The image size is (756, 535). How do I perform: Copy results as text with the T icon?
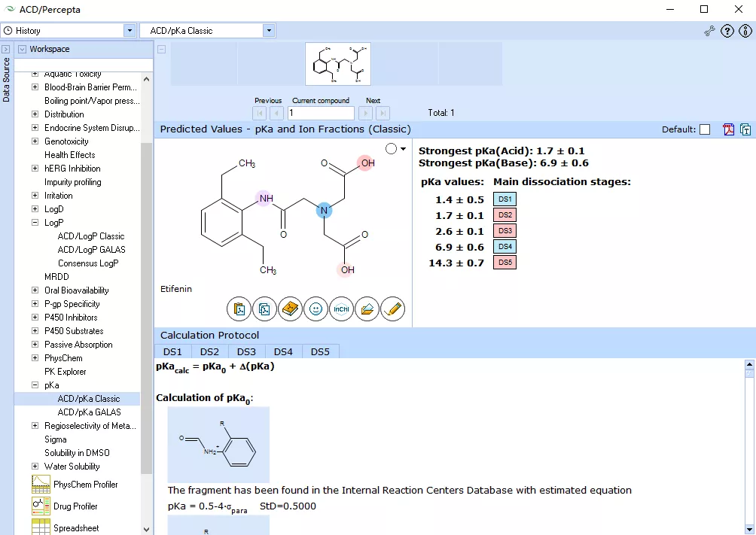(745, 129)
